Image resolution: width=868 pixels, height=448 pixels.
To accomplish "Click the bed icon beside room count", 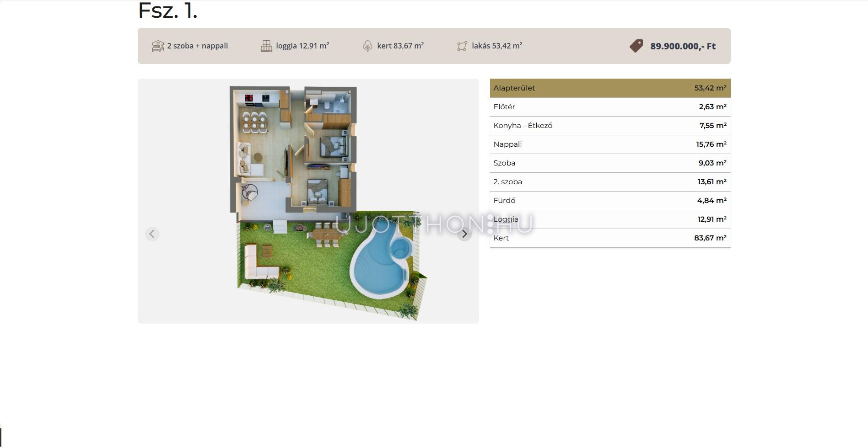I will 158,46.
